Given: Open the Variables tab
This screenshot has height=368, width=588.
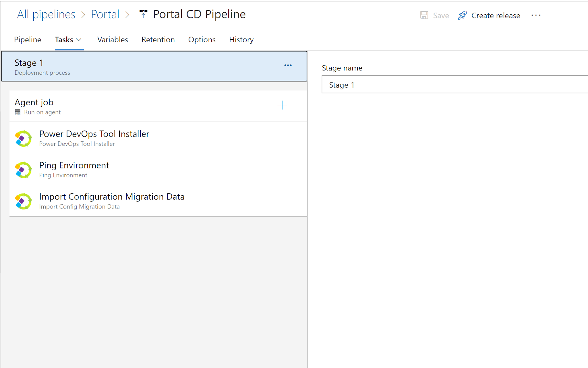Looking at the screenshot, I should pyautogui.click(x=113, y=40).
